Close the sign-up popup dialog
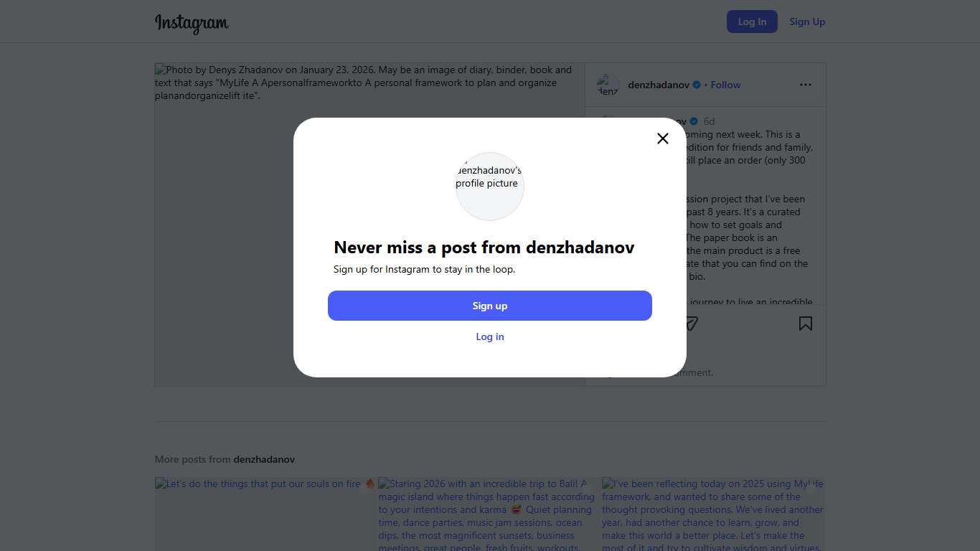Screen dimensions: 980x551 point(663,138)
